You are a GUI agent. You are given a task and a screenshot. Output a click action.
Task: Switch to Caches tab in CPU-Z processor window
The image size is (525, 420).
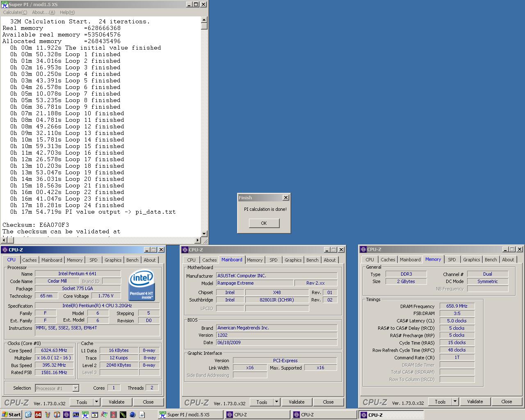click(30, 260)
